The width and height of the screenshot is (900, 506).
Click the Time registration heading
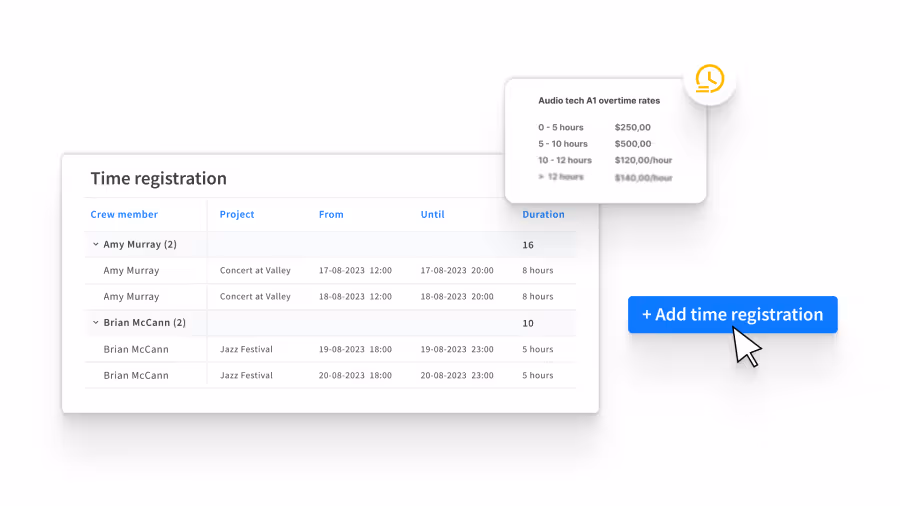[158, 178]
